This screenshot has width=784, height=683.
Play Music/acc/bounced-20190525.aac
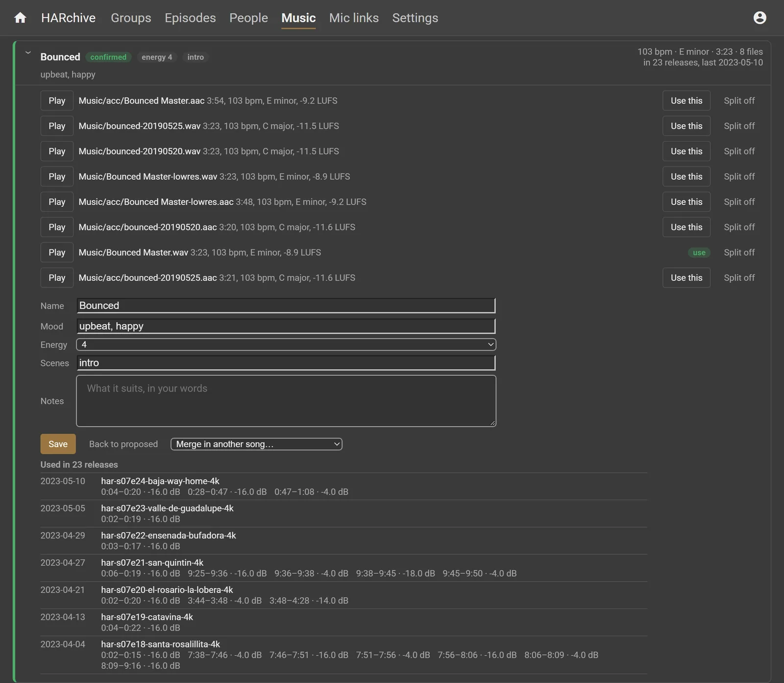click(57, 278)
